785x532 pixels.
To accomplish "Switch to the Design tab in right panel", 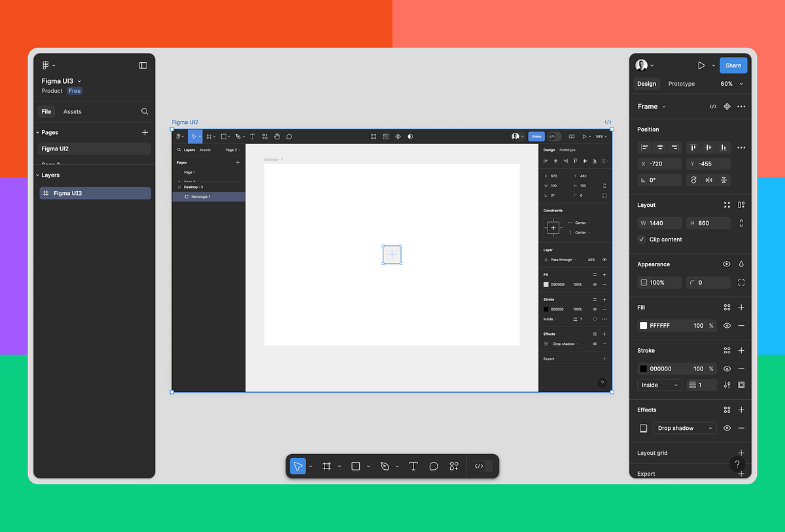I will pyautogui.click(x=646, y=84).
